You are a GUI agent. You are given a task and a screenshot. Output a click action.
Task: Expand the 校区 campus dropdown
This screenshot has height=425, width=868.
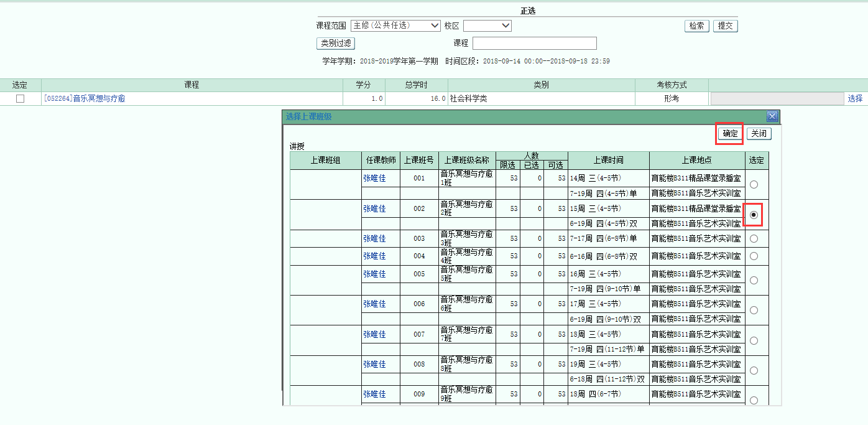coord(487,26)
